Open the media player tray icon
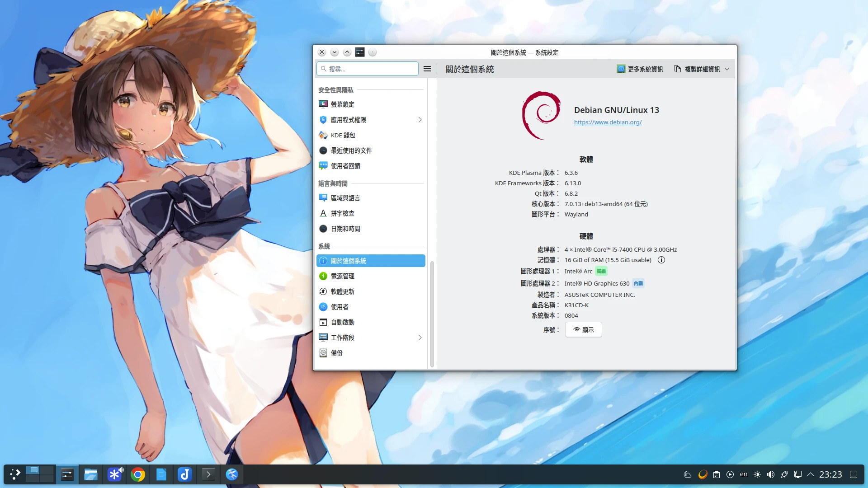The width and height of the screenshot is (868, 488). 730,474
